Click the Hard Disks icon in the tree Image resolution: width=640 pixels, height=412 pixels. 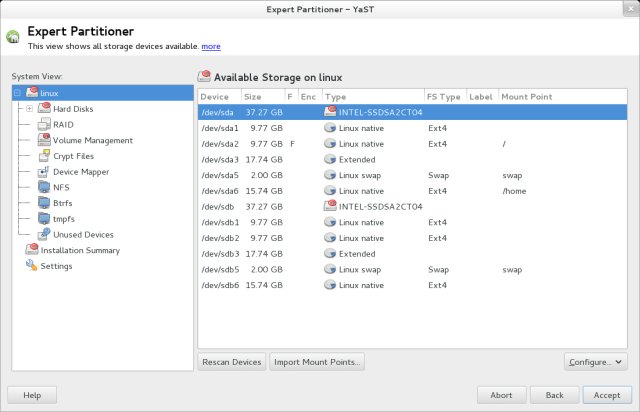click(x=44, y=108)
